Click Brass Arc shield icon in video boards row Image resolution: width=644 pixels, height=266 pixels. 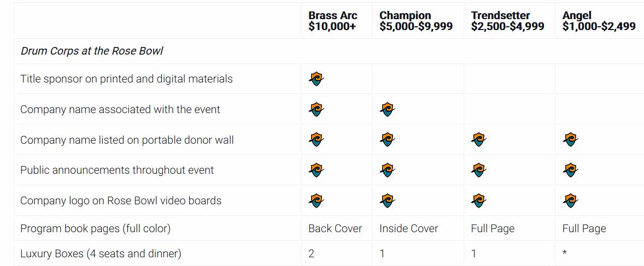[316, 201]
